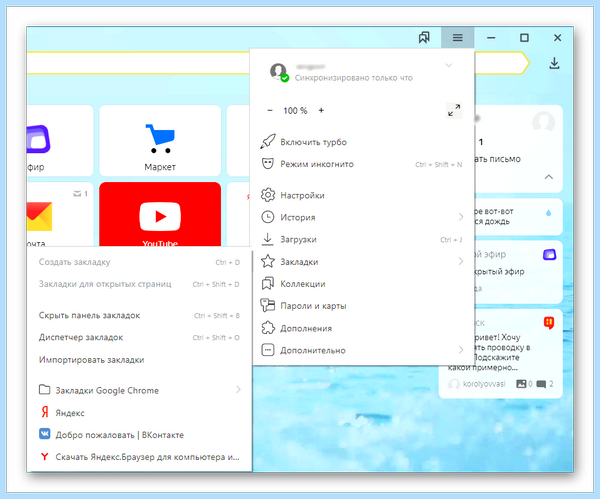Enter fullscreen mode with arrows icon
600x499 pixels.
(454, 110)
